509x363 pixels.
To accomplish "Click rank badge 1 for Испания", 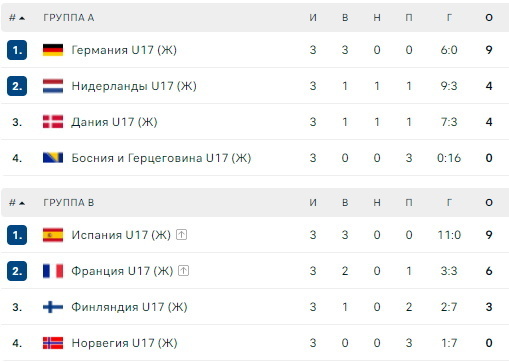I will (x=17, y=235).
